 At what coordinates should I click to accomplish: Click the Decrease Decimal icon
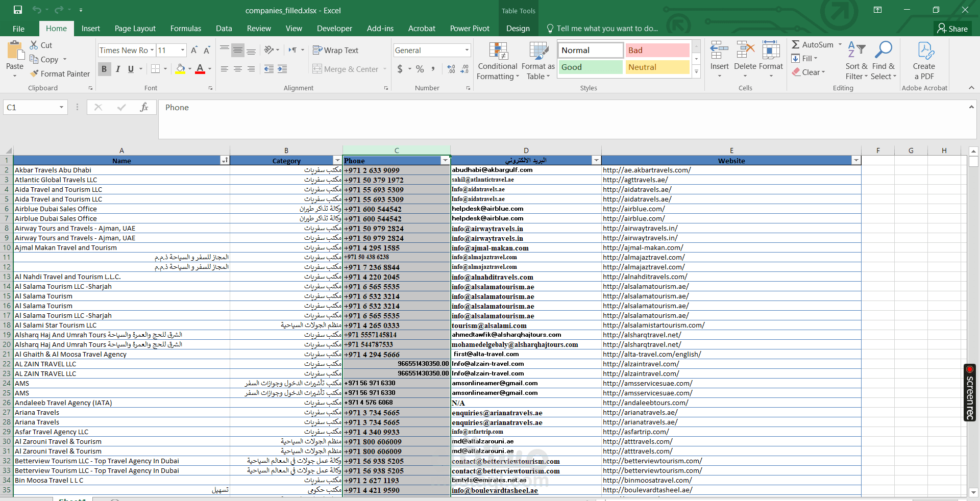464,69
